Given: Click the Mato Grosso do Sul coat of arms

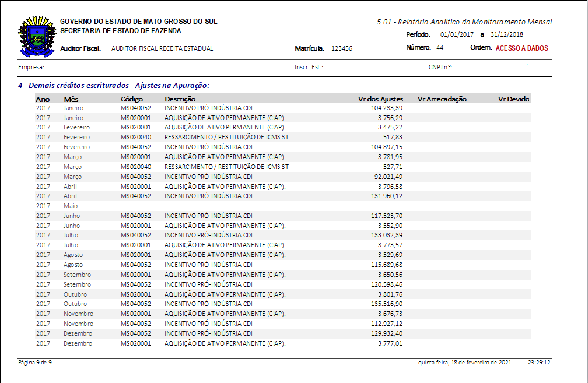Looking at the screenshot, I should click(x=37, y=35).
